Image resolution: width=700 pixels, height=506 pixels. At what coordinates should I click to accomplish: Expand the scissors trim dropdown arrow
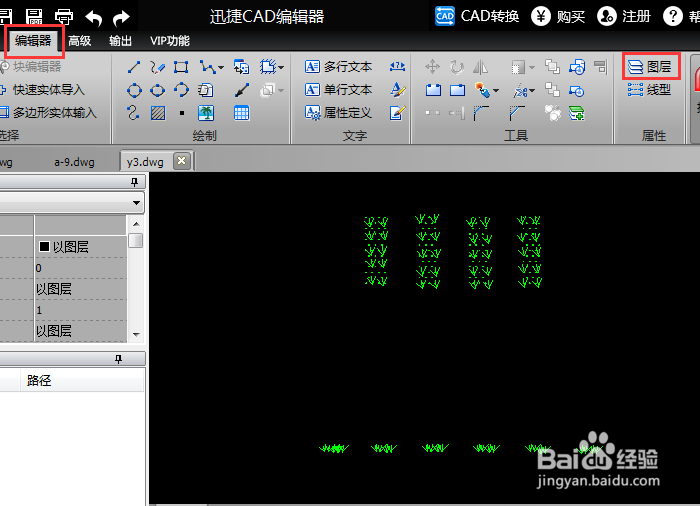pos(532,91)
